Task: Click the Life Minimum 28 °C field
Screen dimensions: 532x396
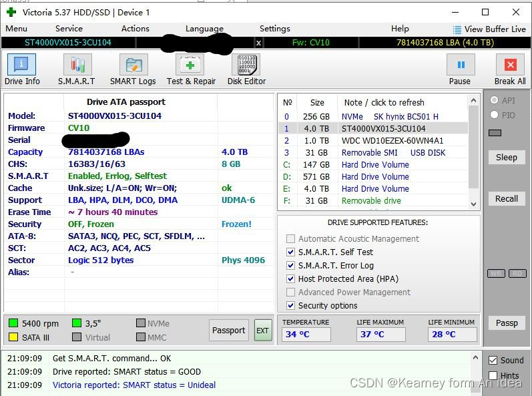Action: point(453,335)
